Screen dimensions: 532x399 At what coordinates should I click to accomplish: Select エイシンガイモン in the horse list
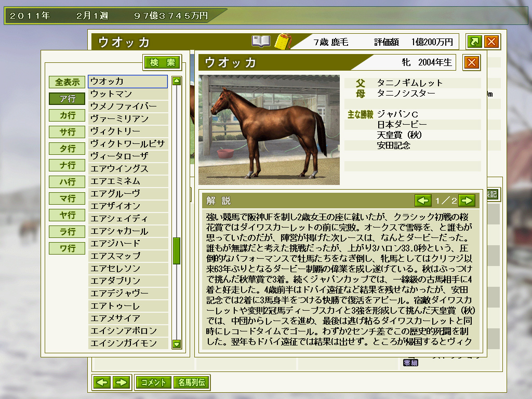coord(128,343)
